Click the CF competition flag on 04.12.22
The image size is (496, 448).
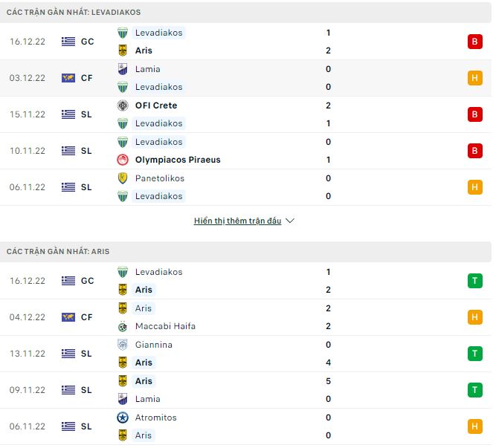pos(68,317)
